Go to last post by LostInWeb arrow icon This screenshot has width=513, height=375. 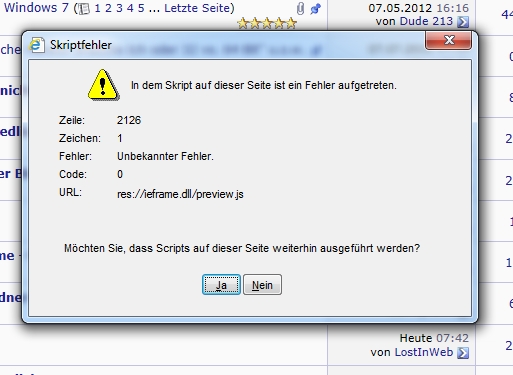click(x=463, y=353)
